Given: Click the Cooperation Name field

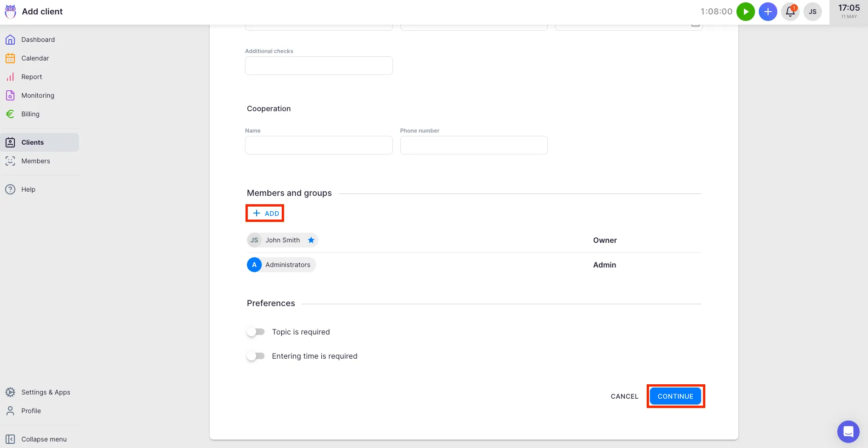Looking at the screenshot, I should (318, 145).
